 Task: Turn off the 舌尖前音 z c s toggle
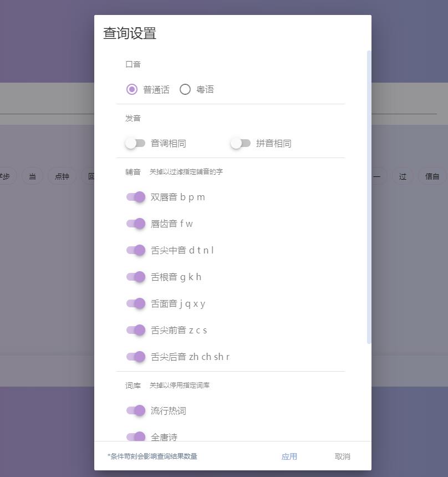[135, 330]
